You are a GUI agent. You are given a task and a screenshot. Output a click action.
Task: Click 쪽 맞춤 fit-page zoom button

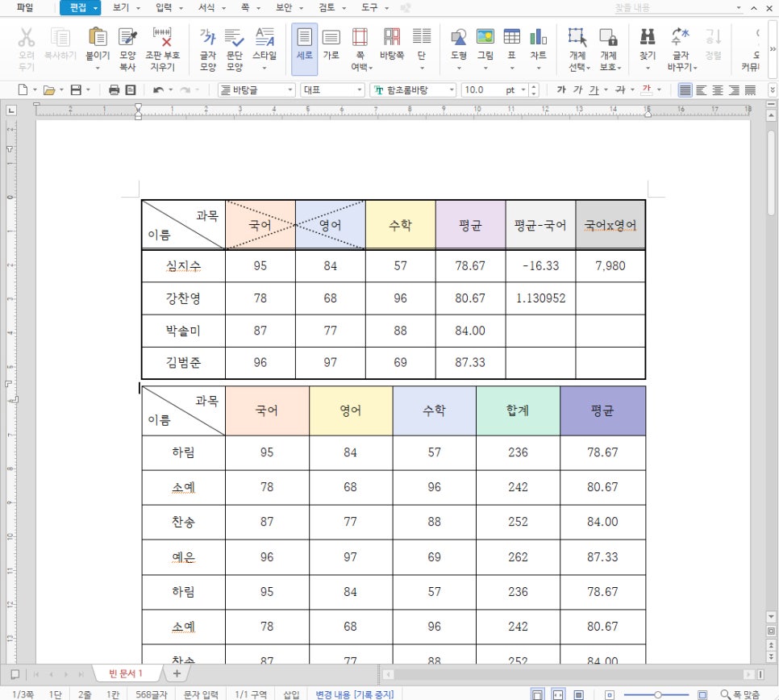click(740, 694)
